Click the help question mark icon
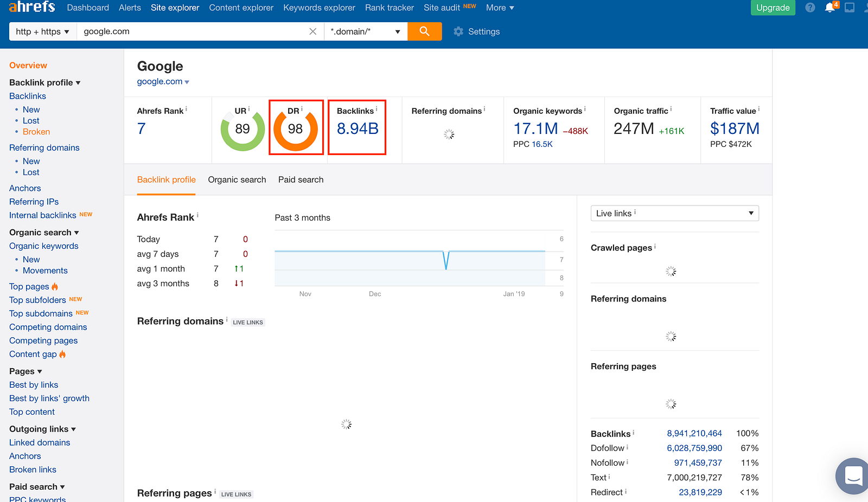 pyautogui.click(x=810, y=8)
